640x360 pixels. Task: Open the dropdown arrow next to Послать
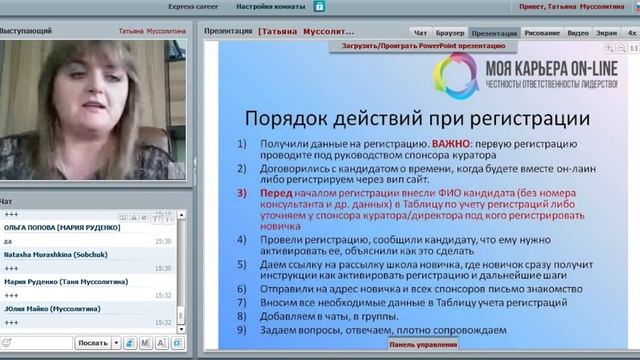(x=116, y=343)
